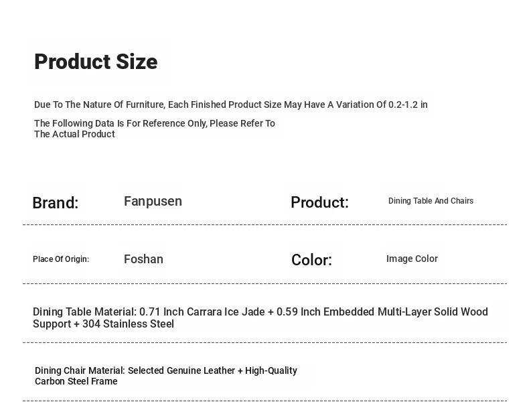Click the dashed divider below Brand row
The image size is (529, 420).
tap(265, 224)
